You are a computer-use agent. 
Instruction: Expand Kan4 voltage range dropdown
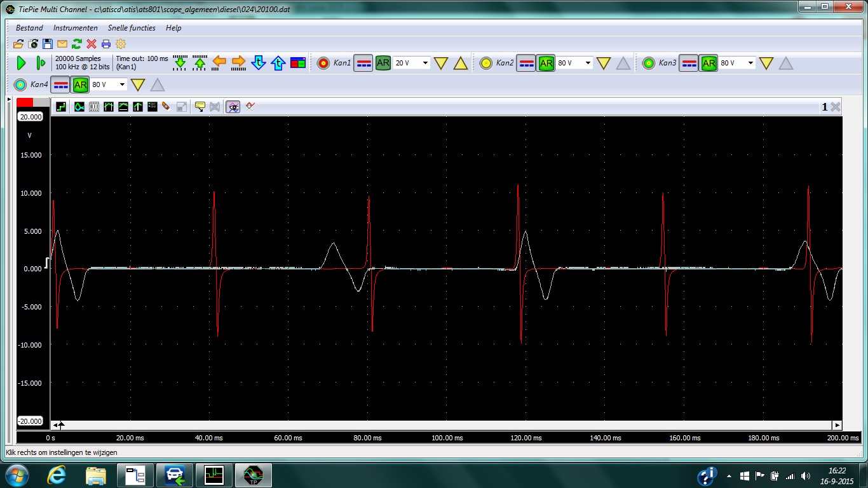click(122, 85)
